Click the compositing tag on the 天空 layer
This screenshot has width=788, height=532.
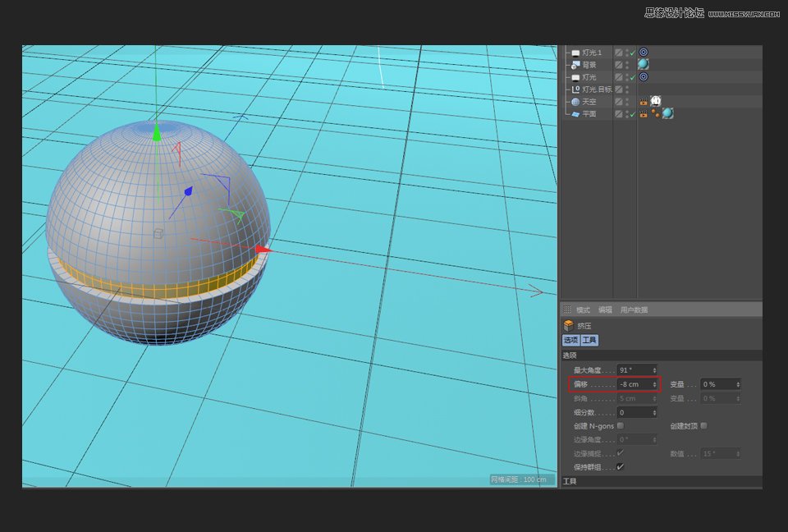[x=644, y=101]
